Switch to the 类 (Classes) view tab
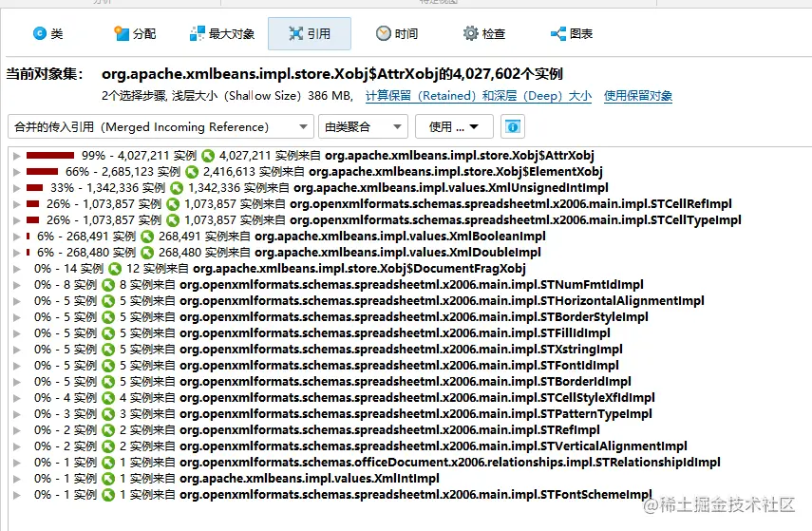Viewport: 812px width, 531px height. pos(47,33)
